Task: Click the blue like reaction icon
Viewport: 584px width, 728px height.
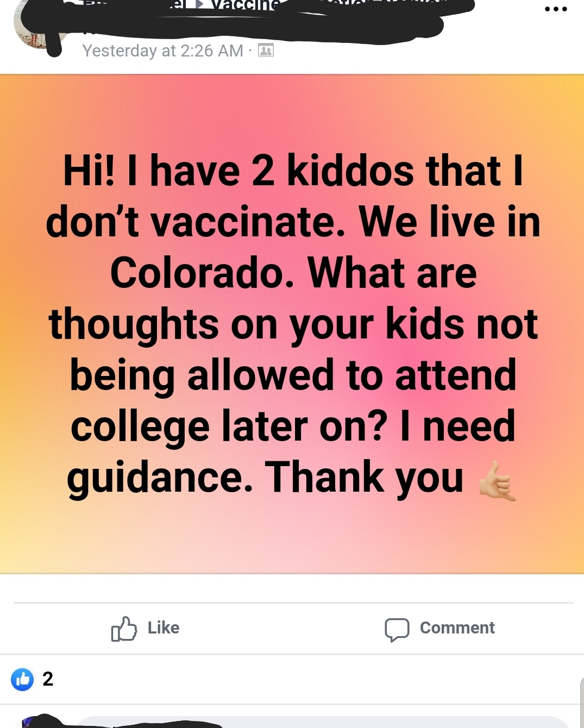Action: (22, 679)
